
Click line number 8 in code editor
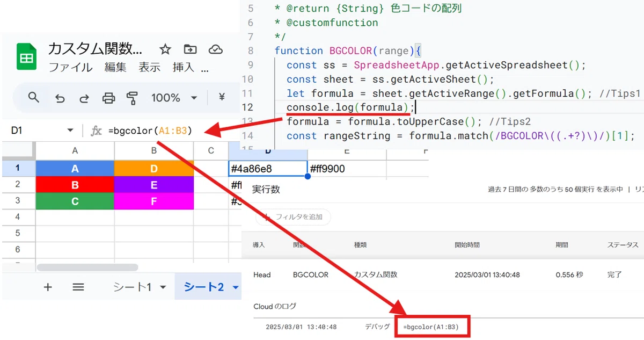tap(251, 51)
